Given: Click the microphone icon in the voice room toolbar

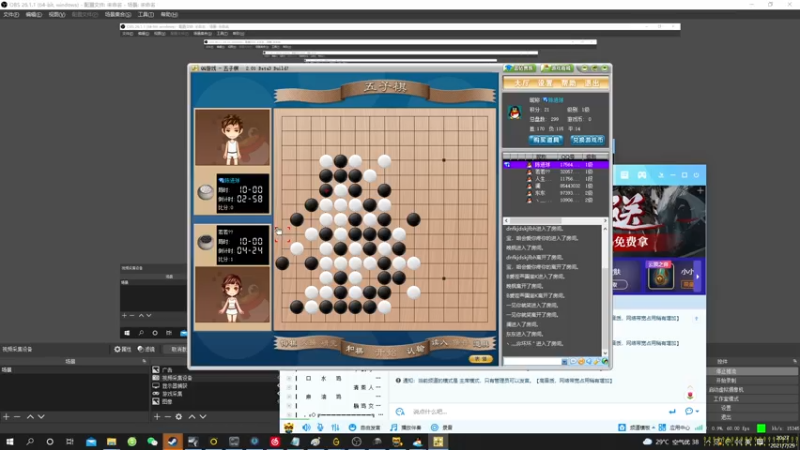Looking at the screenshot, I should pyautogui.click(x=320, y=427).
